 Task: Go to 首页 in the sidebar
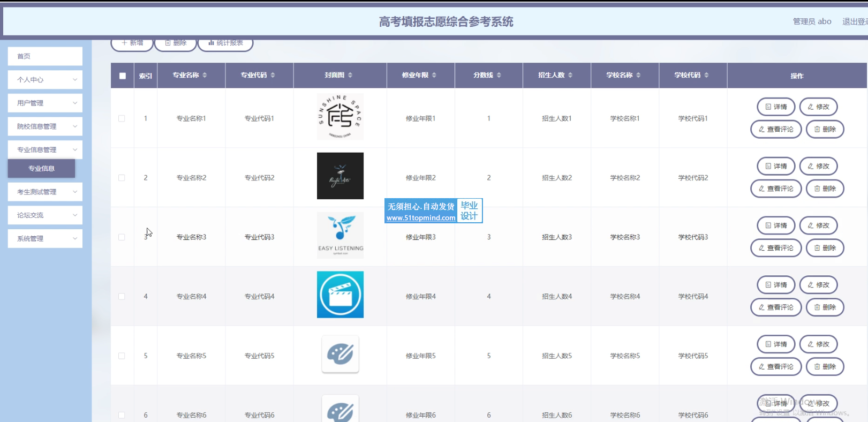(x=45, y=56)
